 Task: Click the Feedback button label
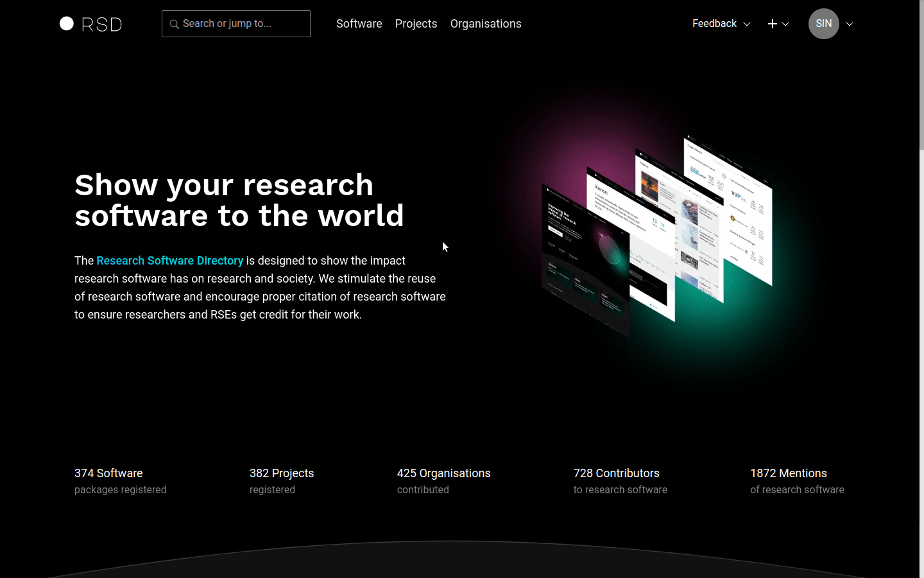[714, 24]
